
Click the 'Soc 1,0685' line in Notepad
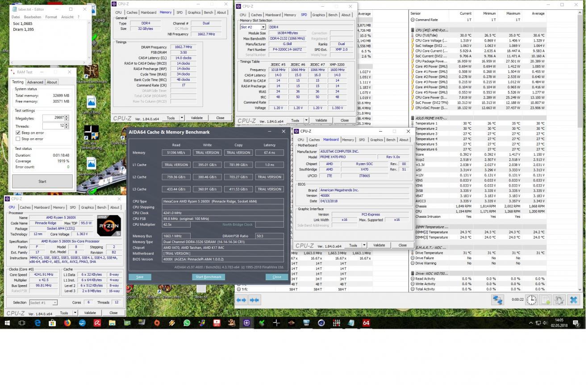pyautogui.click(x=23, y=24)
